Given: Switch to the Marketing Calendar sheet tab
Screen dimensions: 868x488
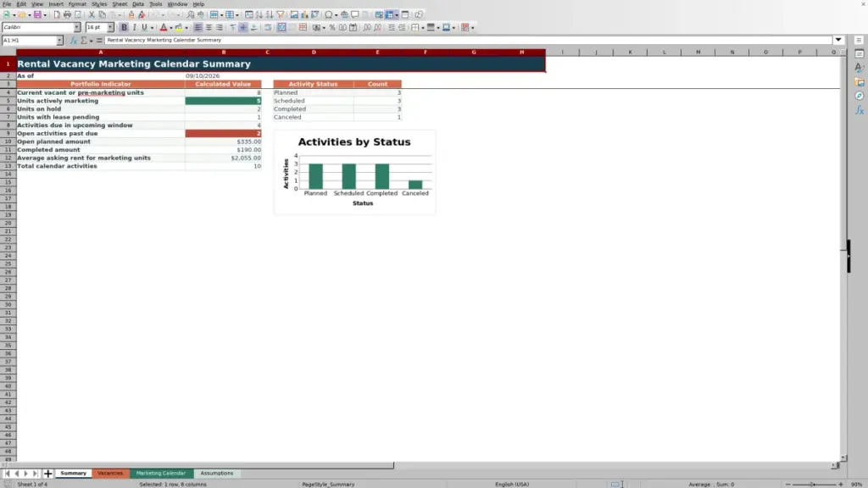Looking at the screenshot, I should (161, 473).
